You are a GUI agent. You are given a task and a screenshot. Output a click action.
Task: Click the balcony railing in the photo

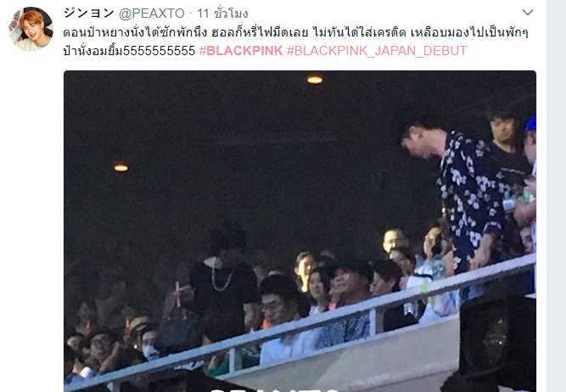pos(300,323)
